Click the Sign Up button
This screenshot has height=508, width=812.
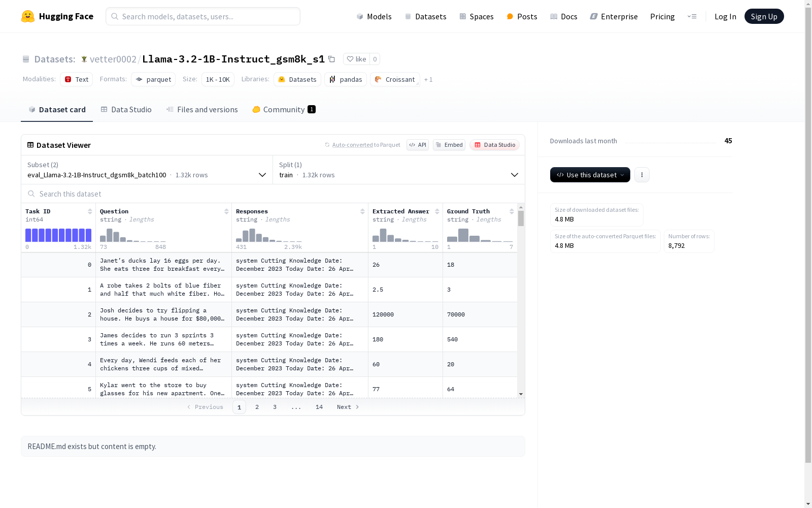pos(764,16)
